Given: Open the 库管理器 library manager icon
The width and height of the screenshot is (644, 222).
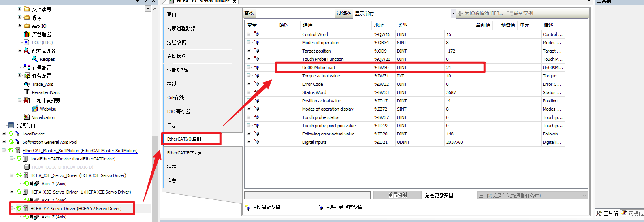Looking at the screenshot, I should pyautogui.click(x=27, y=34).
